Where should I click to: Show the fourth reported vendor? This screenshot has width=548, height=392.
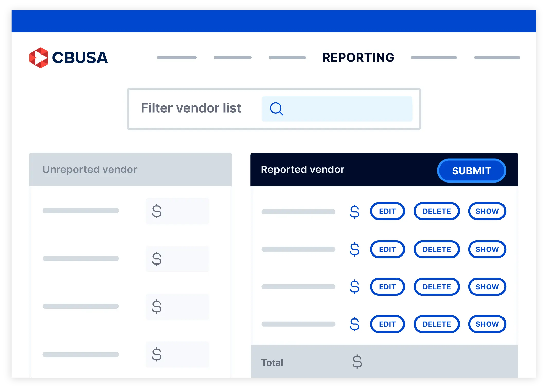pyautogui.click(x=487, y=324)
